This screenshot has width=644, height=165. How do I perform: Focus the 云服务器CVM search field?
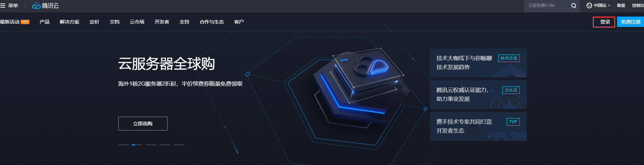pyautogui.click(x=547, y=6)
